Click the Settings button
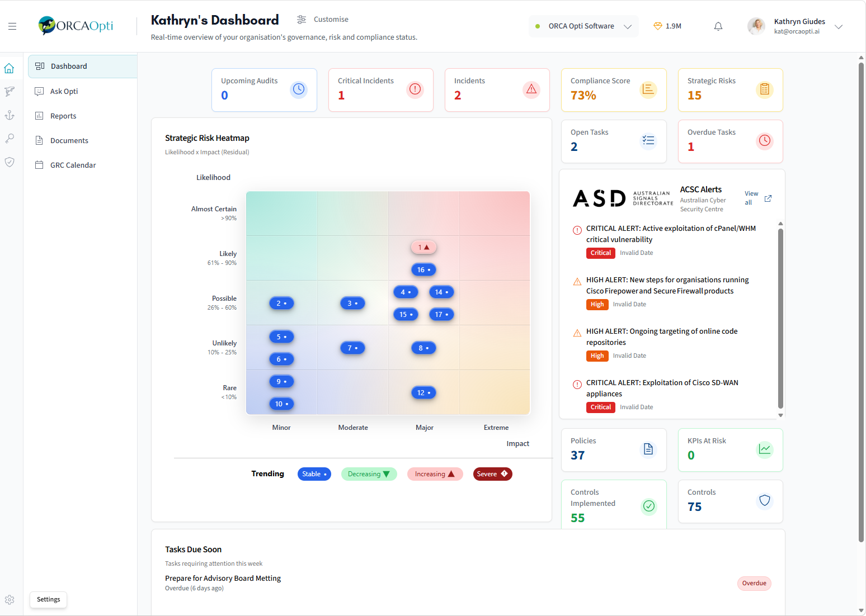 [49, 600]
